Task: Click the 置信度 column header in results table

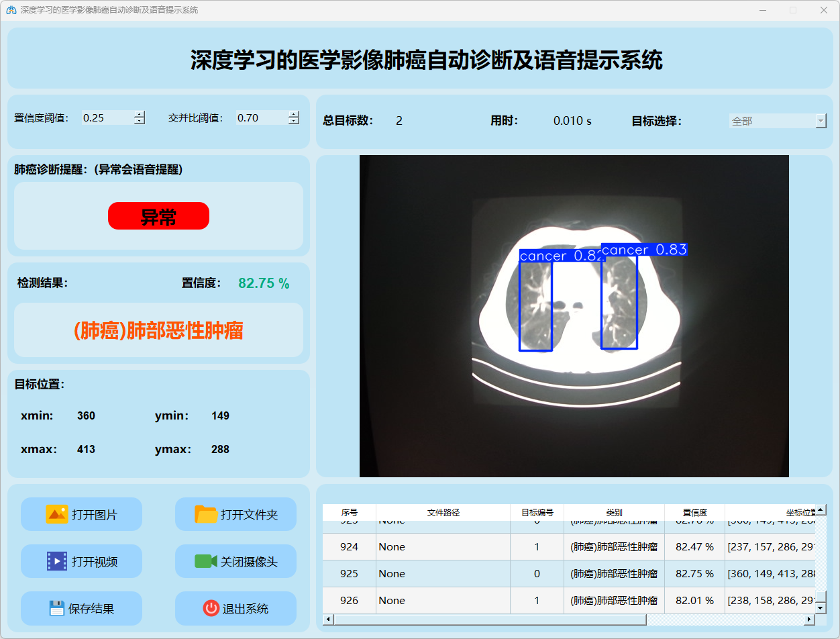Action: pyautogui.click(x=694, y=512)
